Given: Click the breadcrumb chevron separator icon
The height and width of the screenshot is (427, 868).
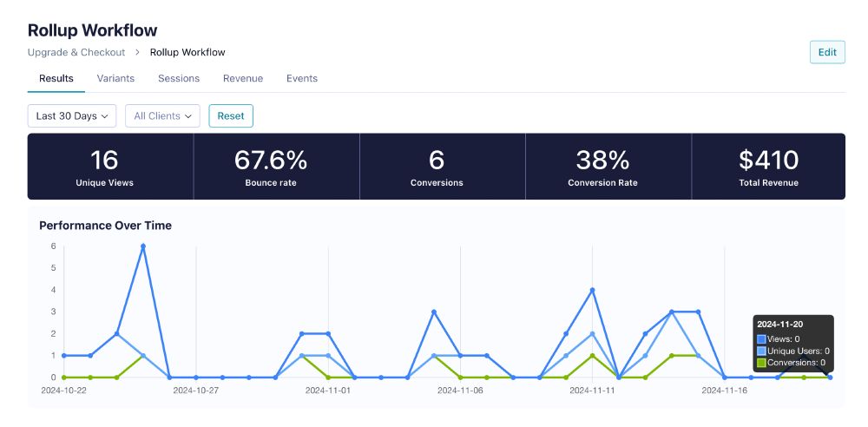Looking at the screenshot, I should [x=137, y=52].
